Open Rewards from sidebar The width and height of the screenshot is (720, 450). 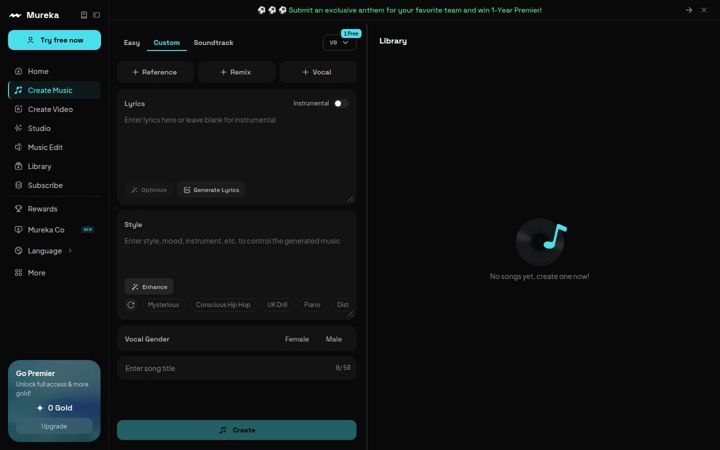[x=54, y=208]
